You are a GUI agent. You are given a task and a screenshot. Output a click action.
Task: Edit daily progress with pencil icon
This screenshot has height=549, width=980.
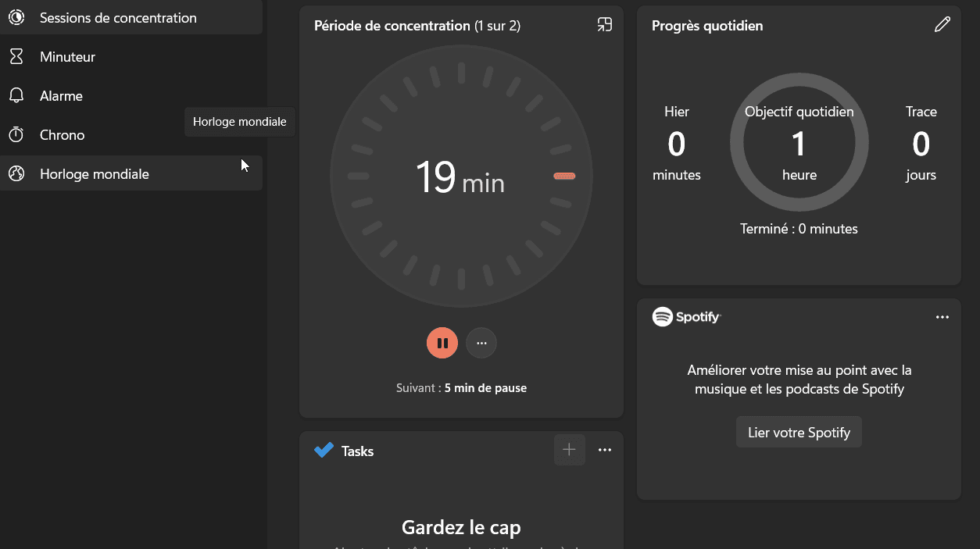942,25
